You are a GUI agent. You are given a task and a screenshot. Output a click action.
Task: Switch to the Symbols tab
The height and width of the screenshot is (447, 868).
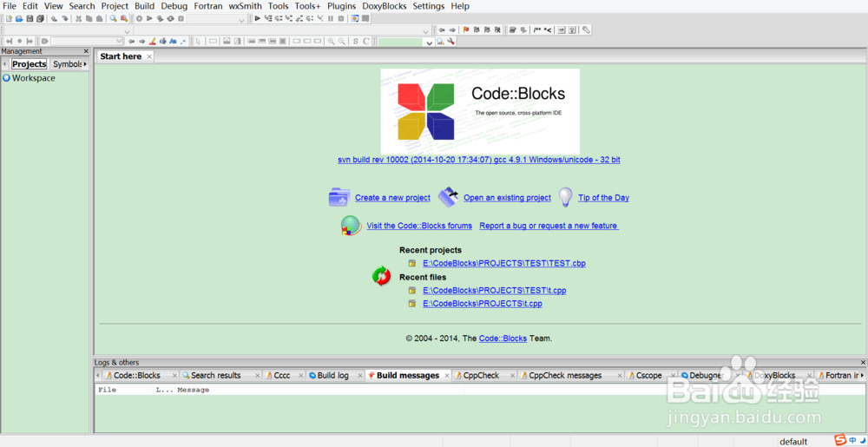pyautogui.click(x=67, y=64)
